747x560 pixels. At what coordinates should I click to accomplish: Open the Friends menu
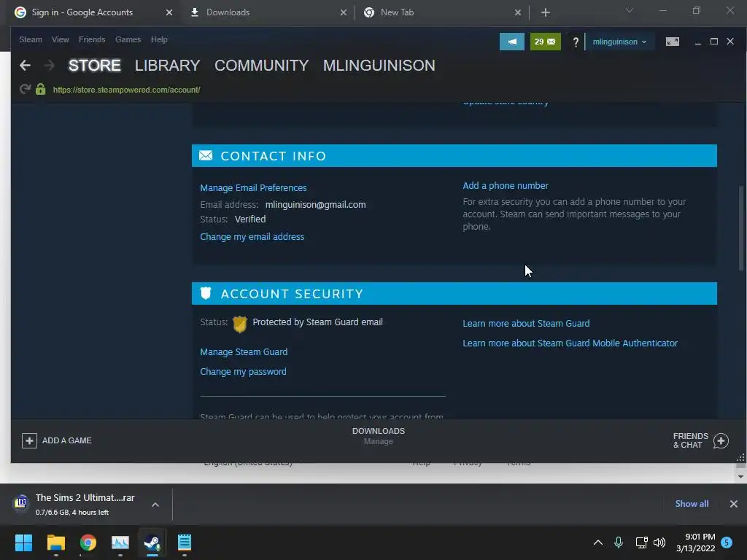pyautogui.click(x=92, y=39)
